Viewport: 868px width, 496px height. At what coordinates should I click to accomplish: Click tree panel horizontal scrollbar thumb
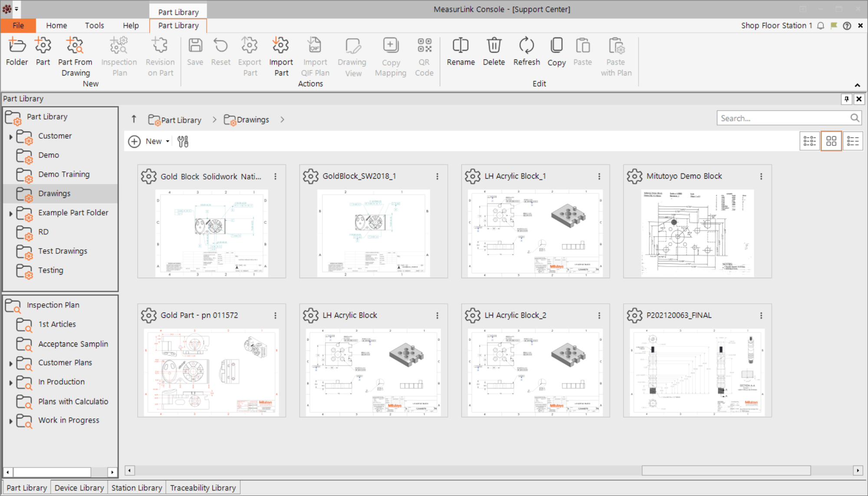coord(52,472)
